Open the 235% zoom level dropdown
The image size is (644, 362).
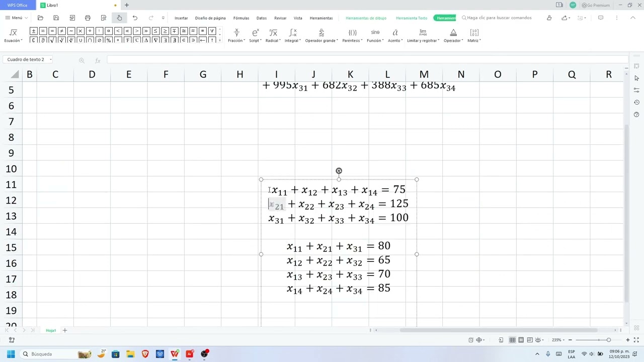coord(558,340)
